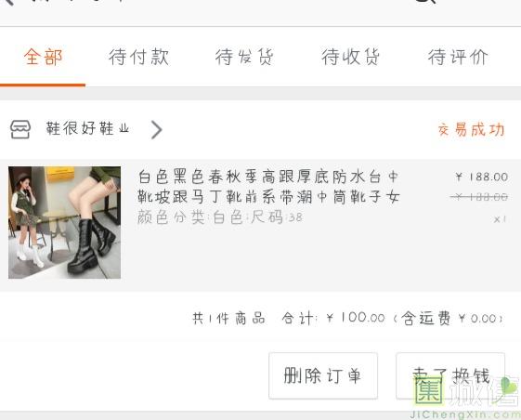This screenshot has width=521, height=420.
Task: Tap the back arrow at top left
Action: [x=8, y=2]
